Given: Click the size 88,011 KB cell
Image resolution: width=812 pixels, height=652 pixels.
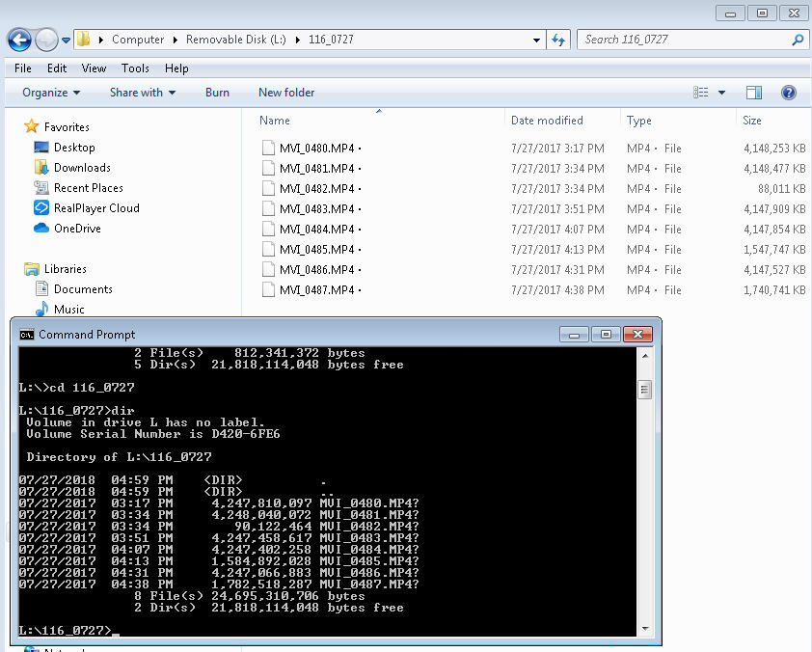Looking at the screenshot, I should [781, 189].
